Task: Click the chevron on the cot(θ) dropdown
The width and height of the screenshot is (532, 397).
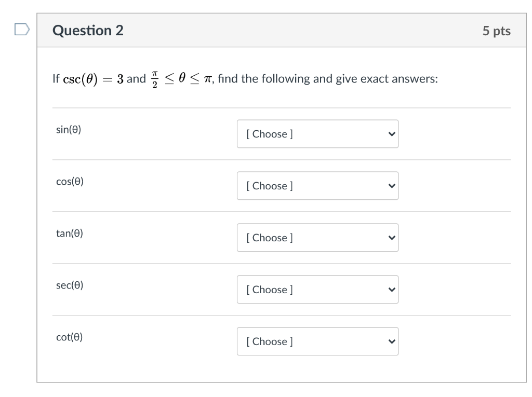Action: click(x=391, y=341)
